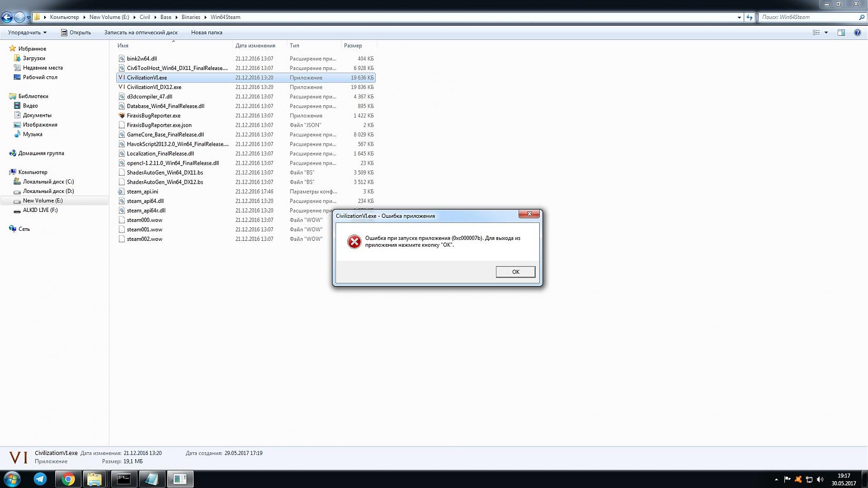The width and height of the screenshot is (868, 488).
Task: Refresh the folder with the refresh button
Action: 750,17
